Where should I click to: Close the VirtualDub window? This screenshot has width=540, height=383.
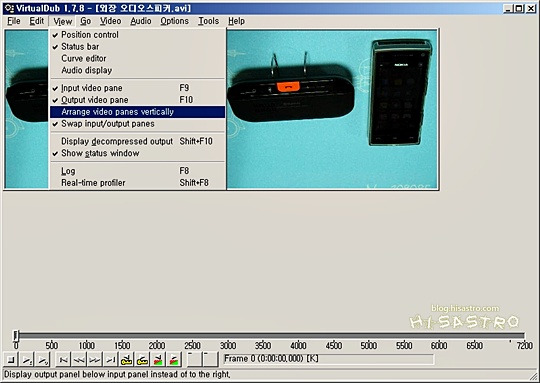pos(531,8)
